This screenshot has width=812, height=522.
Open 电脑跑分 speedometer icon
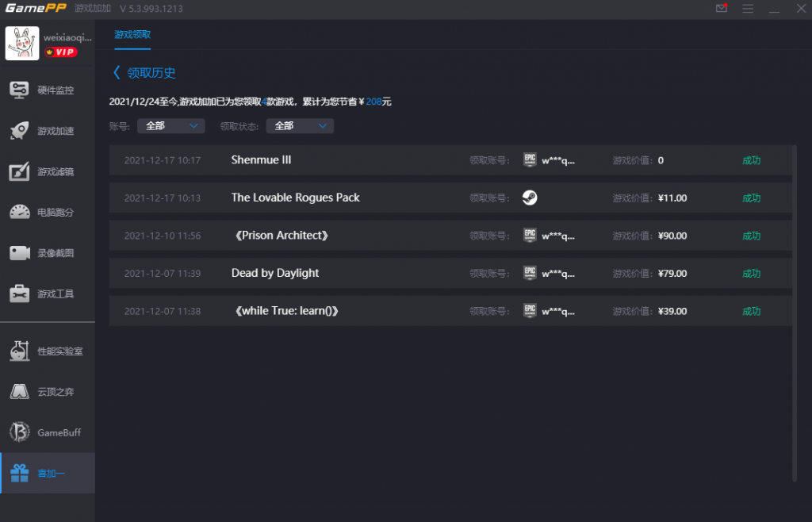point(20,213)
